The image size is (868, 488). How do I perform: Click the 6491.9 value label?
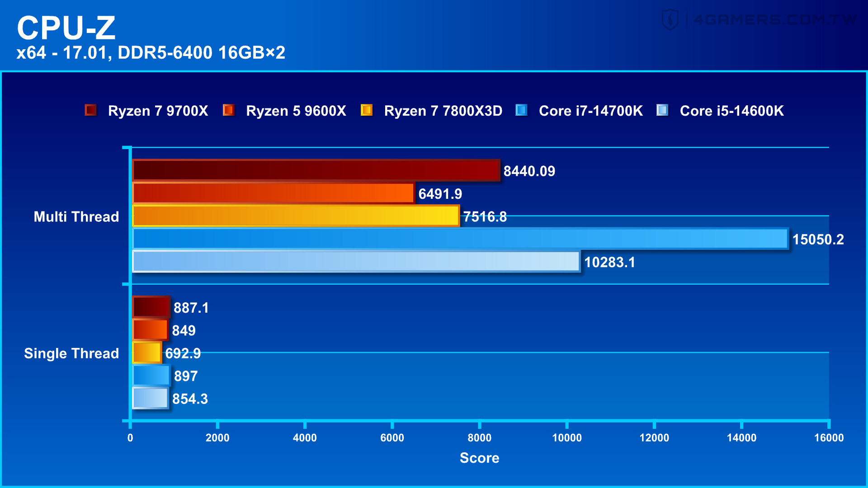440,194
